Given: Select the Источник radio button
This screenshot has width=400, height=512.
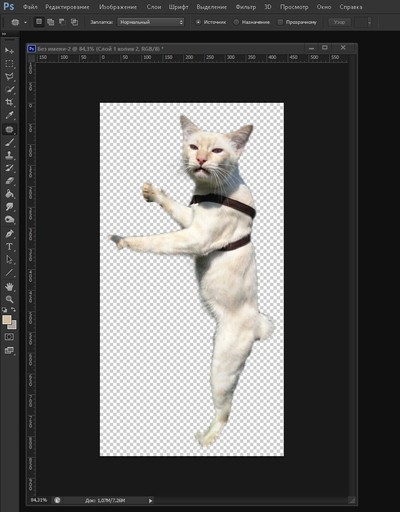Looking at the screenshot, I should (198, 22).
